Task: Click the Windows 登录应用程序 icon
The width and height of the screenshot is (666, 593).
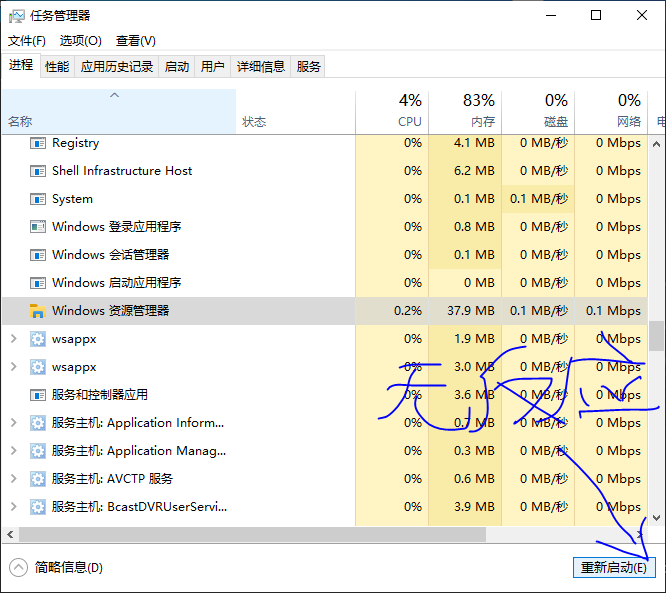Action: click(38, 227)
